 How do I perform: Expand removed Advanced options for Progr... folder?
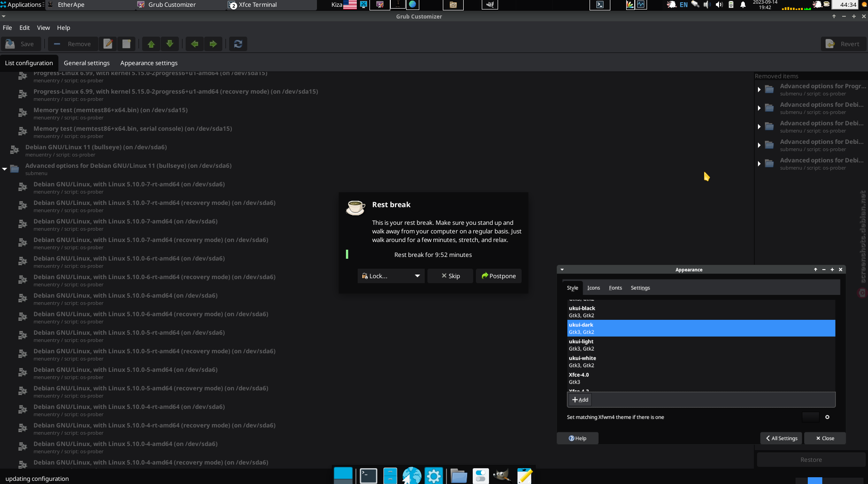pos(759,90)
